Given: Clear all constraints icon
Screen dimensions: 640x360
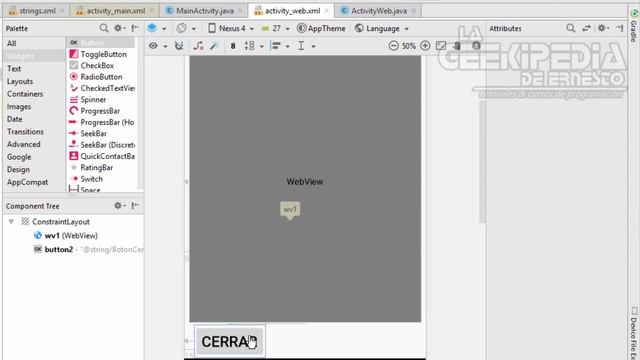Looking at the screenshot, I should point(198,46).
